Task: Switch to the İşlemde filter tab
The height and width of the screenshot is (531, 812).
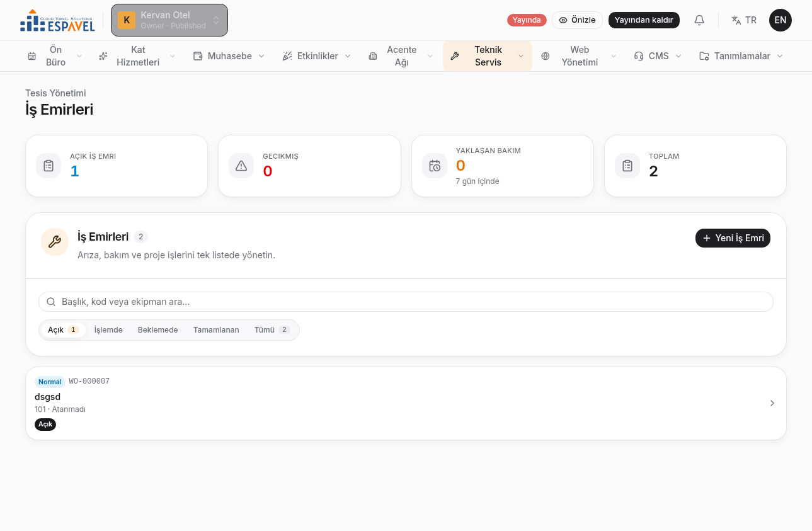Action: 108,330
